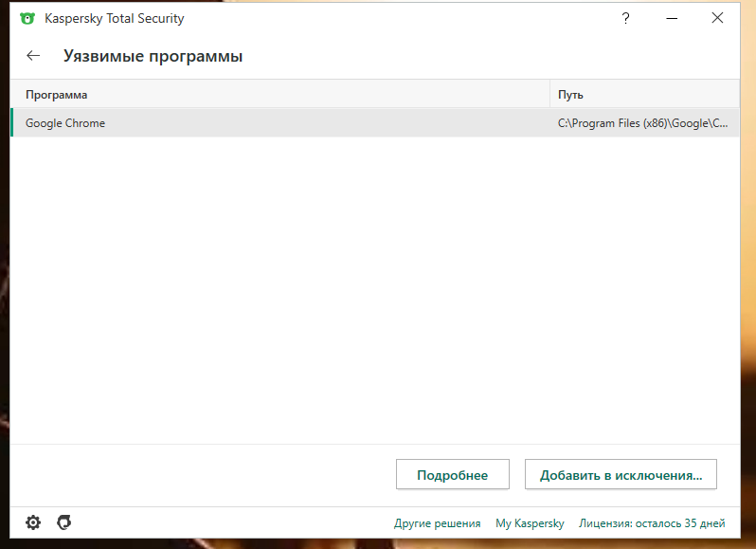Screen dimensions: 756x549
Task: Click the C:\Program Files (x86) path cell
Action: (642, 123)
